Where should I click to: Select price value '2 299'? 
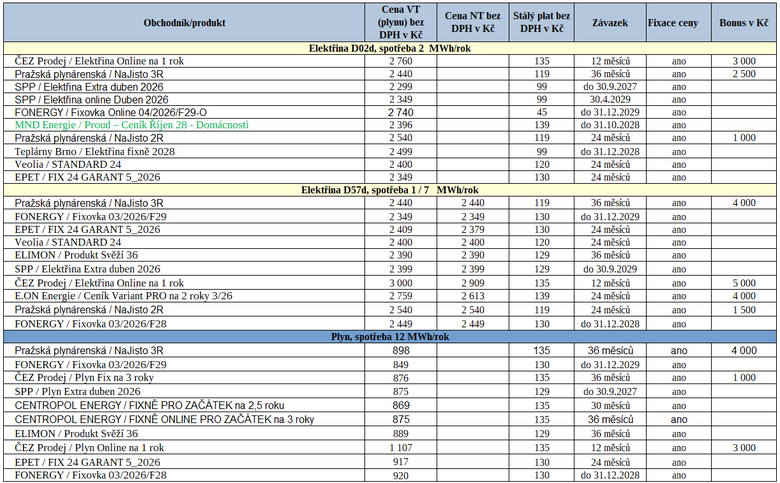[x=400, y=87]
